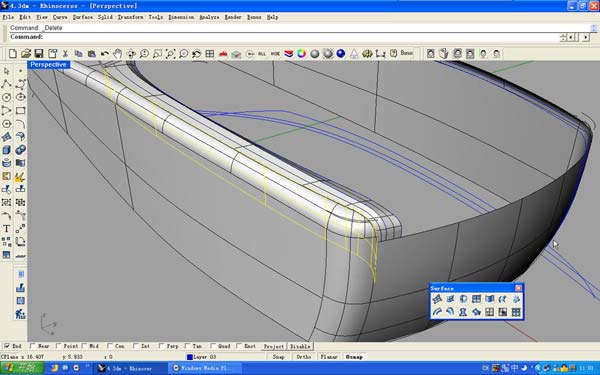Toggle Ortho mode in status bar
Screen dimensions: 600x375
click(x=304, y=357)
